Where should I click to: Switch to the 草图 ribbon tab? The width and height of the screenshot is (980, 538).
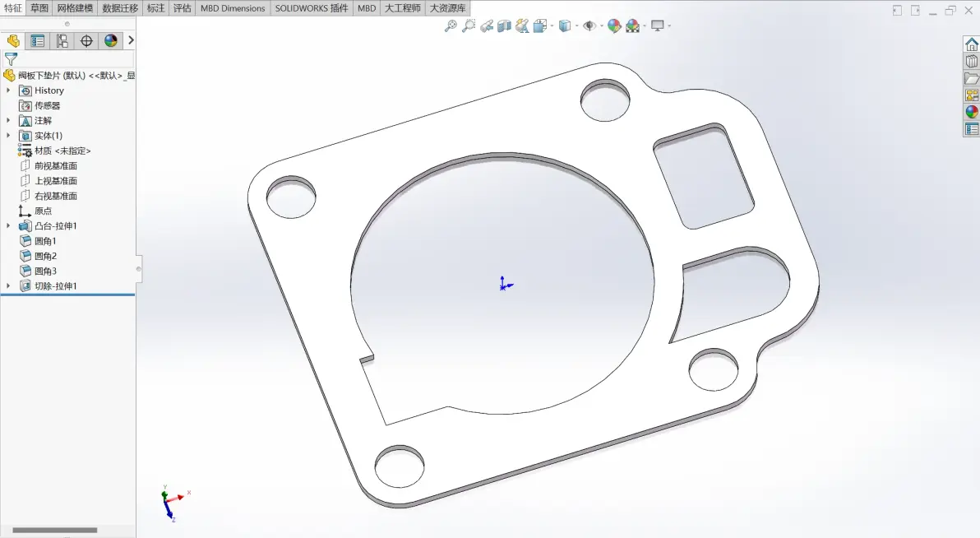coord(39,8)
